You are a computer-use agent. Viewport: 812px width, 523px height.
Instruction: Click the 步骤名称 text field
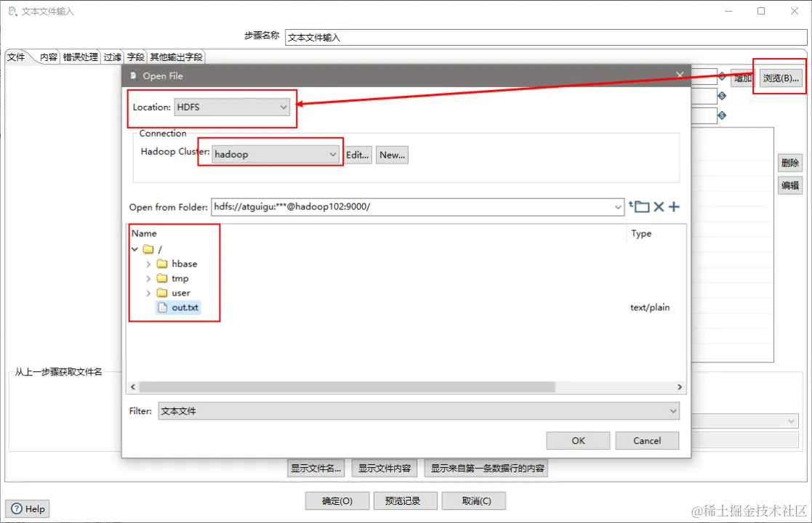click(546, 37)
